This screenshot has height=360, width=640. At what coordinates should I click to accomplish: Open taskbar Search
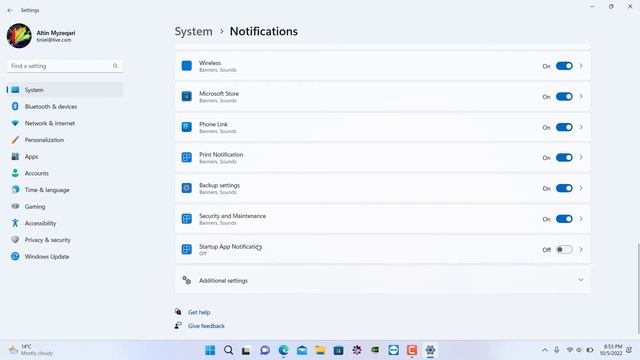[x=229, y=350]
